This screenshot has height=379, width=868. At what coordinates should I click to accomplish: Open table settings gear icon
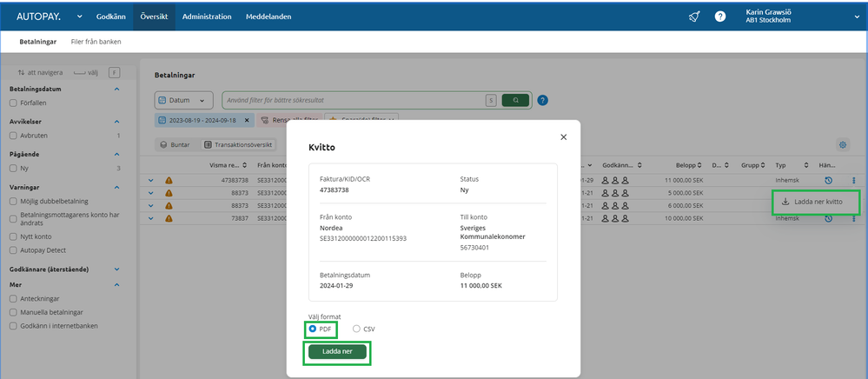[x=843, y=145]
